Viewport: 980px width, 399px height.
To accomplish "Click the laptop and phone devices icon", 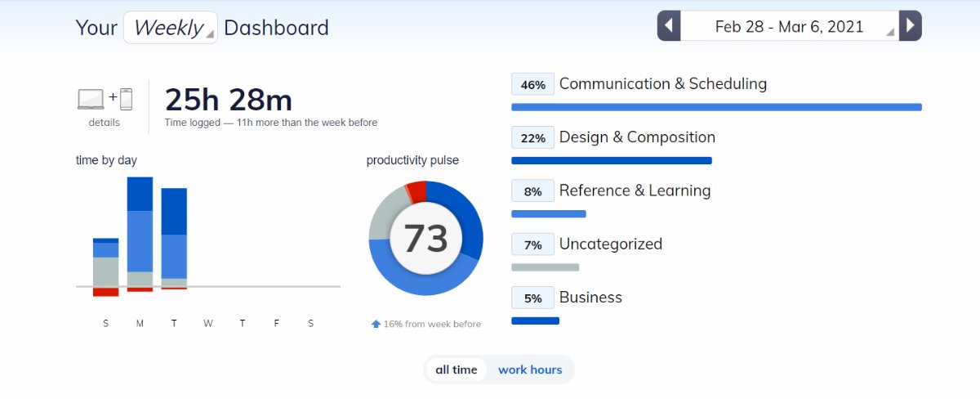I will [105, 99].
